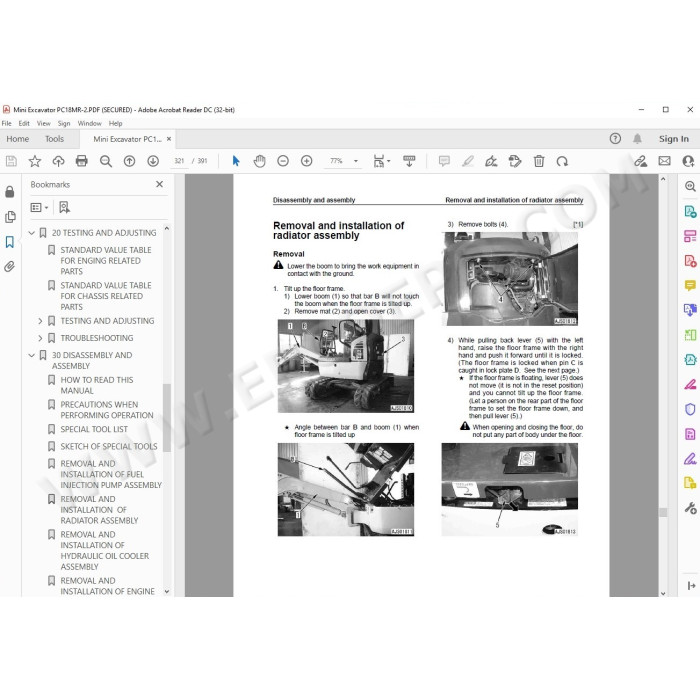This screenshot has height=700, width=700.
Task: Open the Edit menu
Action: (x=24, y=123)
